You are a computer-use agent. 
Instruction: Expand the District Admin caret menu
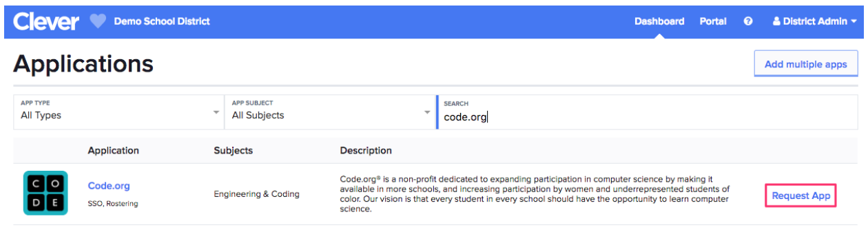pos(854,22)
